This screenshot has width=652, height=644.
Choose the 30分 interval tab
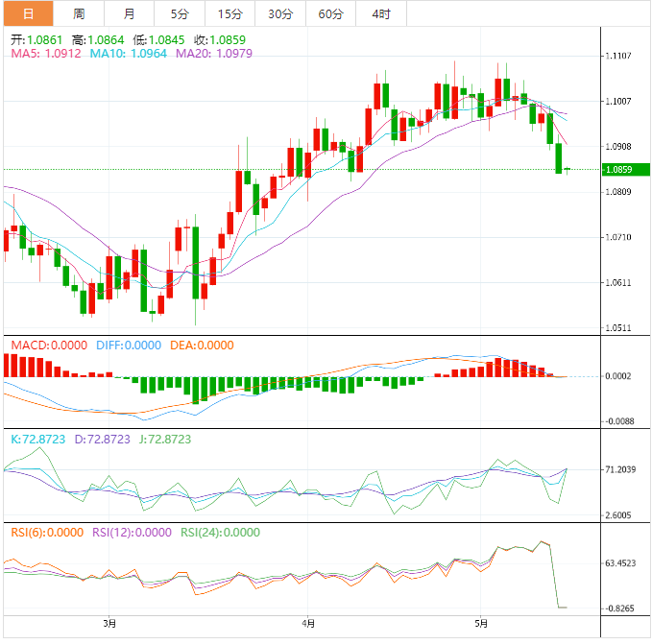pos(280,13)
